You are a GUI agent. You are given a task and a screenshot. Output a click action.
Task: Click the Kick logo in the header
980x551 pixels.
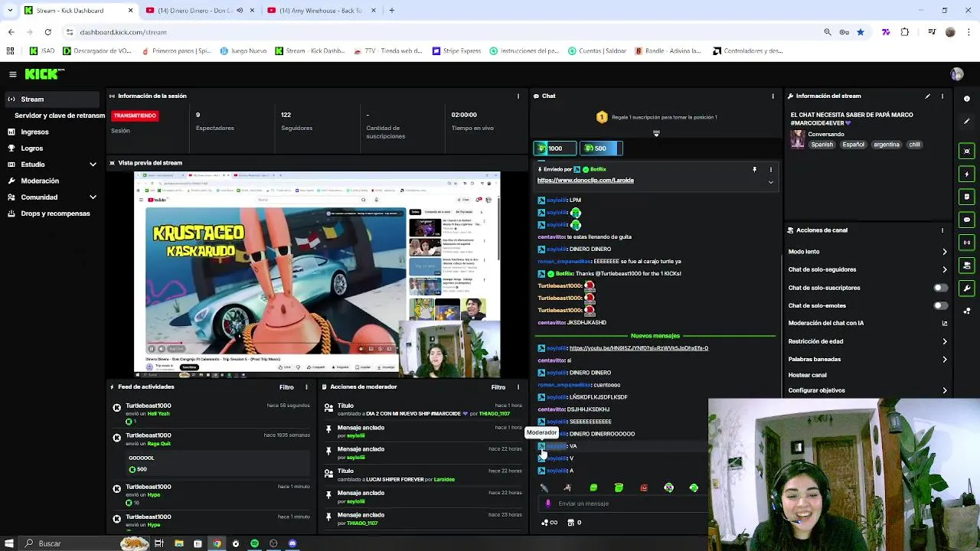point(44,74)
